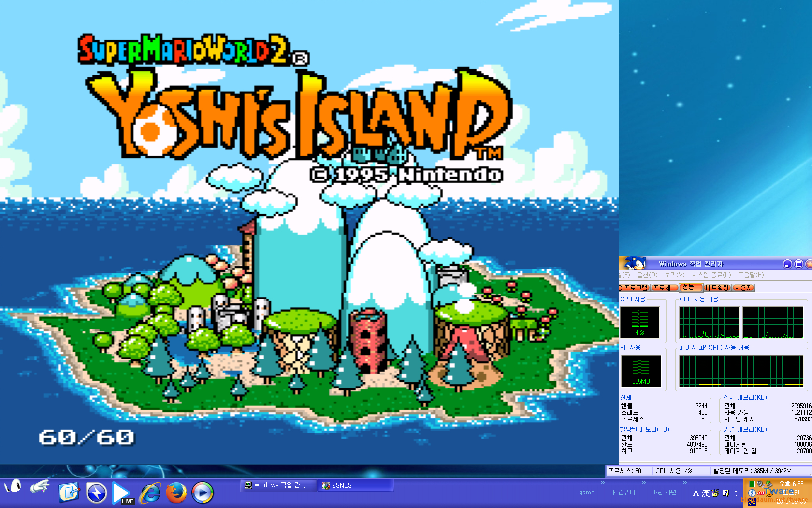Click the 60/60 FPS counter in ZSNES
Screen dimensions: 812x508
(86, 437)
